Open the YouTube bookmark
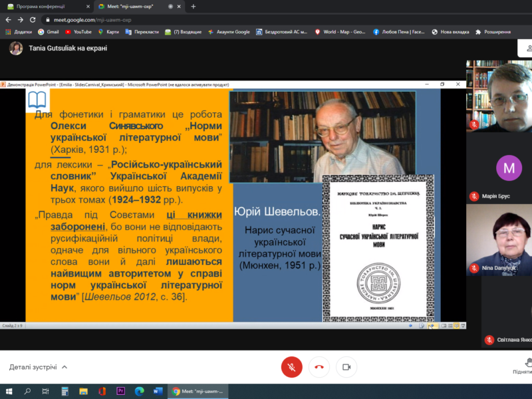This screenshot has height=399, width=532. [78, 31]
